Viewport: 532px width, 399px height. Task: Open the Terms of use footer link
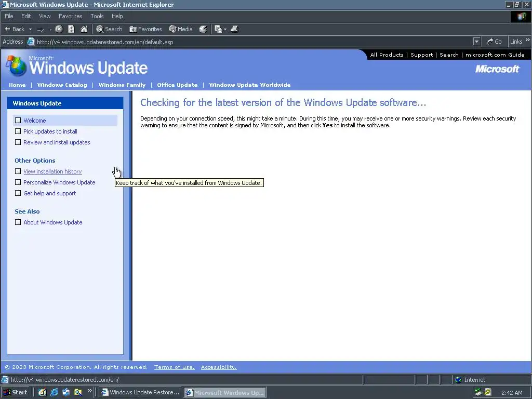point(175,367)
